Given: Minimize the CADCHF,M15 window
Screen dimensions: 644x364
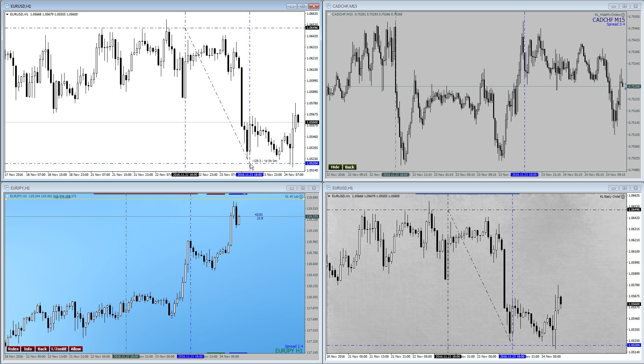Looking at the screenshot, I should pos(613,6).
